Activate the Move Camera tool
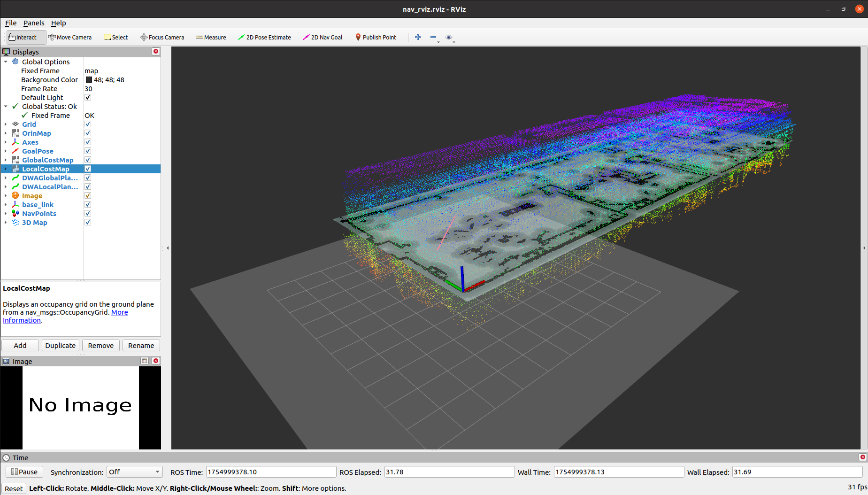Image resolution: width=868 pixels, height=495 pixels. coord(70,37)
